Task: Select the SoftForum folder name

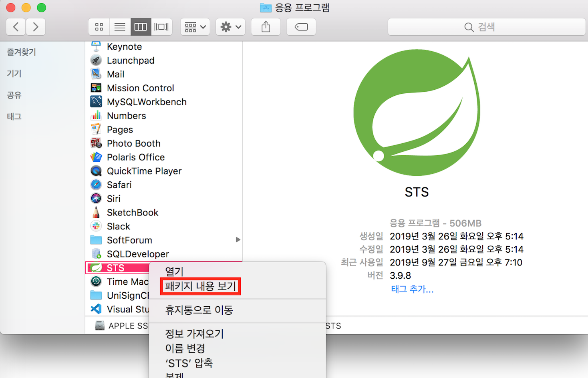Action: (x=129, y=240)
